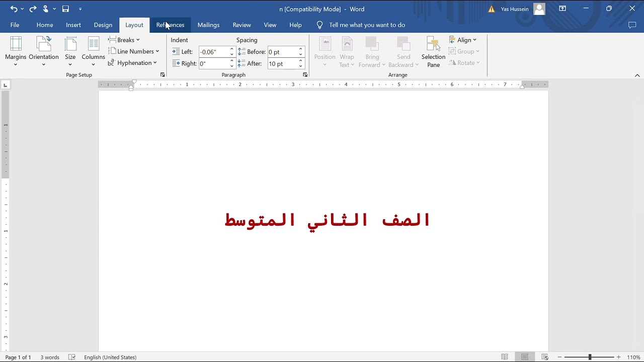Open the Columns menu
The image size is (644, 362).
94,51
